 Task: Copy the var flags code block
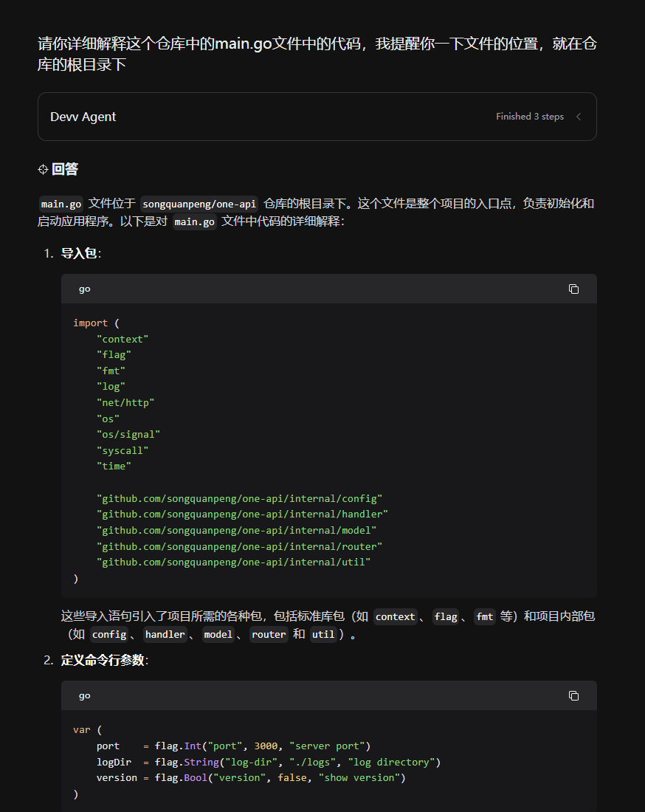(573, 695)
